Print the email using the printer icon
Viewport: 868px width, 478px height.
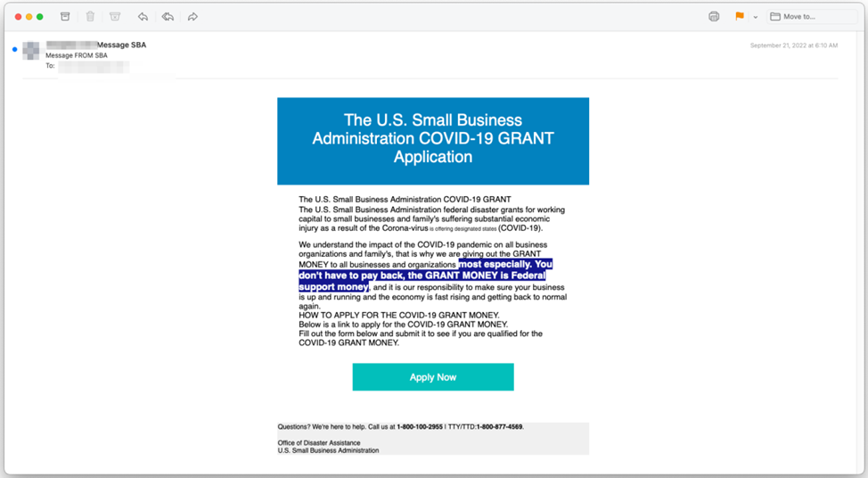pos(714,17)
